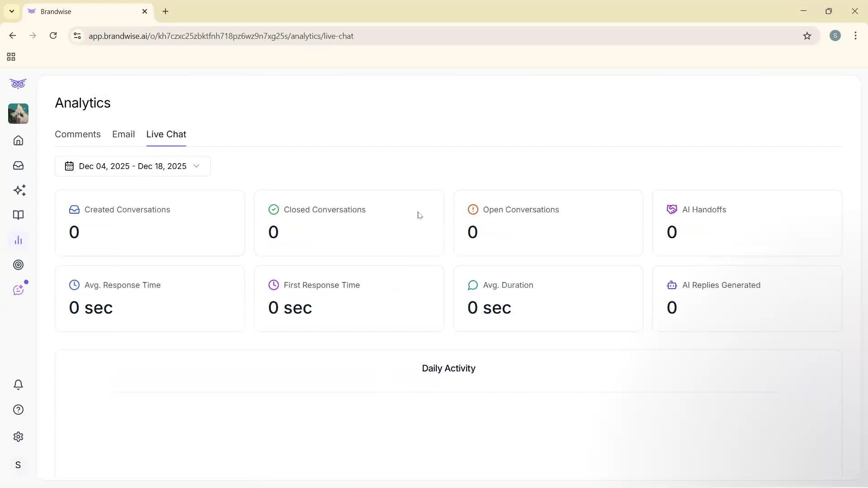Open the live chat bubble icon
Image resolution: width=868 pixels, height=488 pixels.
point(18,289)
